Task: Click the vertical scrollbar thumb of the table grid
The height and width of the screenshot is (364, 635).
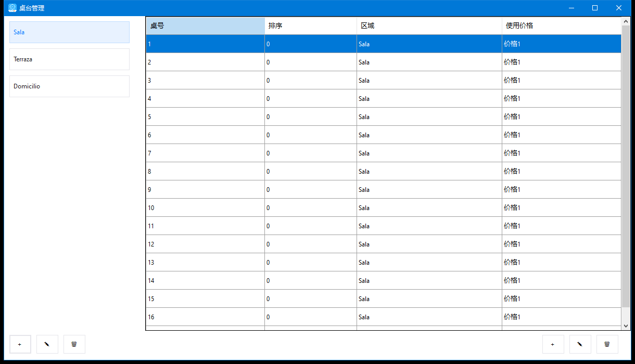Action: pyautogui.click(x=626, y=166)
